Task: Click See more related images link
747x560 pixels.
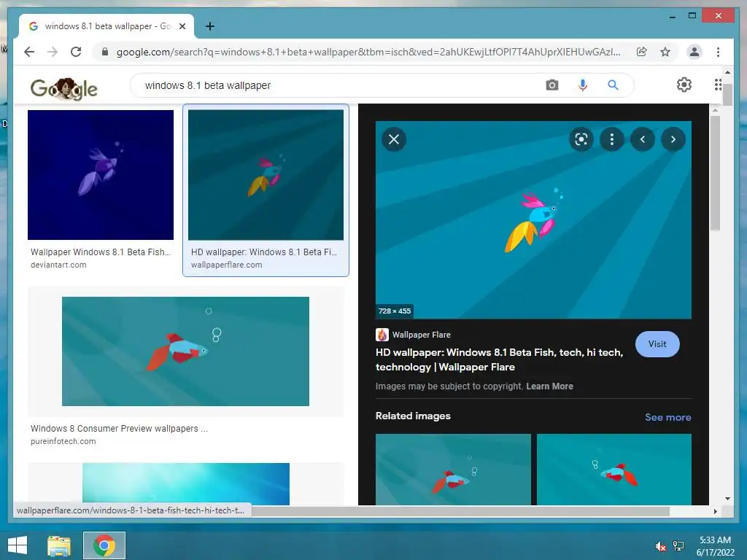Action: (x=668, y=417)
